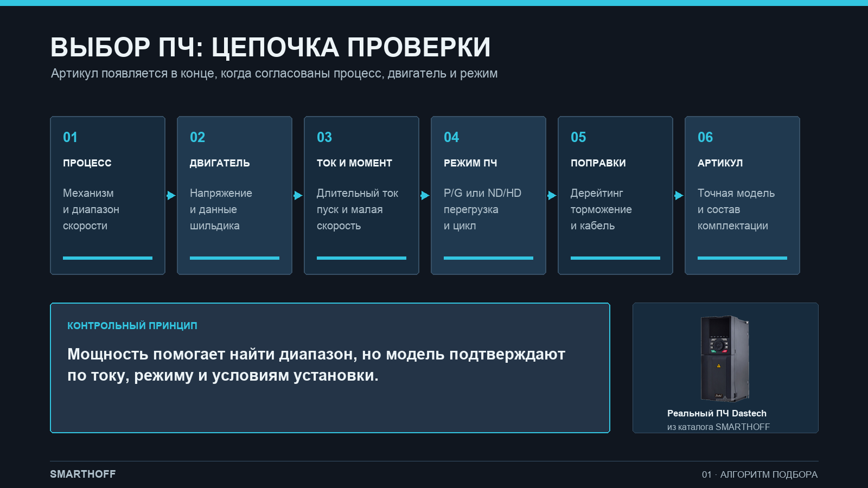Click the КОНТРОЛЬНЫЙ ПРИНЦИП label
The image size is (868, 488).
(x=132, y=326)
